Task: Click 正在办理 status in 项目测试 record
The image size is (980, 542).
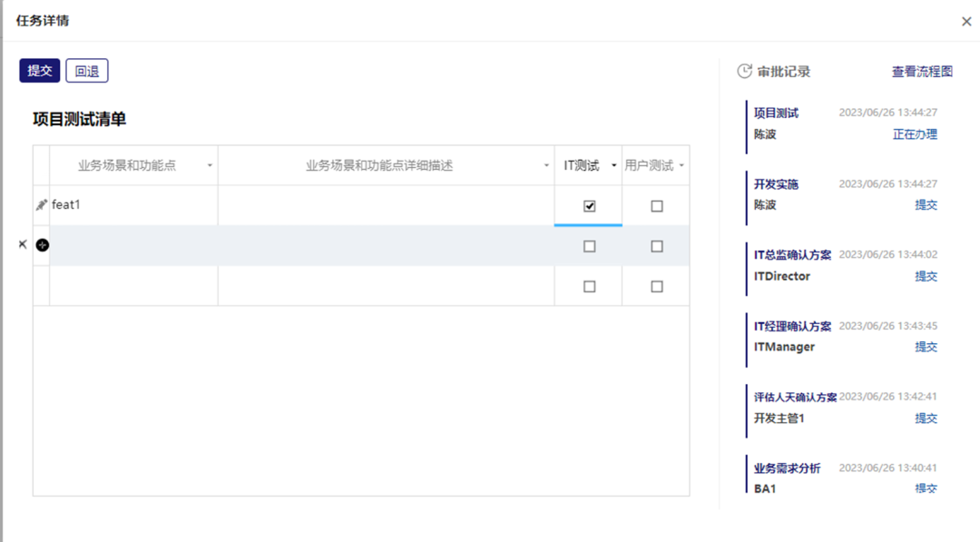Action: coord(915,134)
